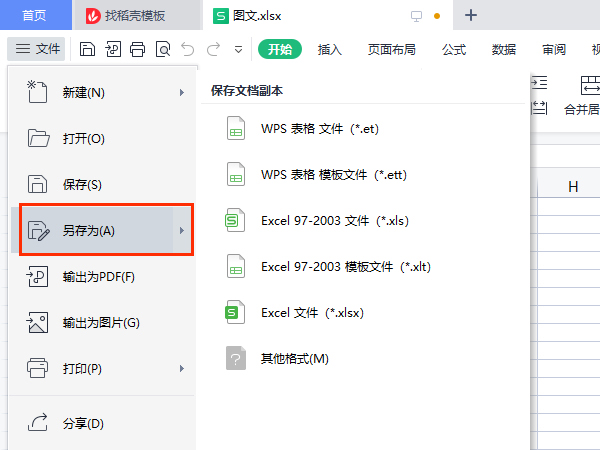Click the monitor icon on document tab
The image size is (600, 450).
[x=416, y=16]
